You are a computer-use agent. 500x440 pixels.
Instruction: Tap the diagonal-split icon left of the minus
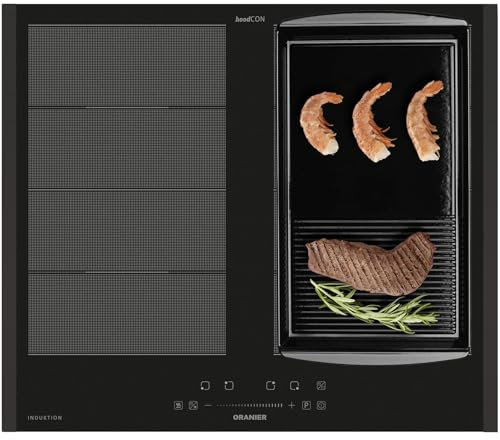point(193,405)
